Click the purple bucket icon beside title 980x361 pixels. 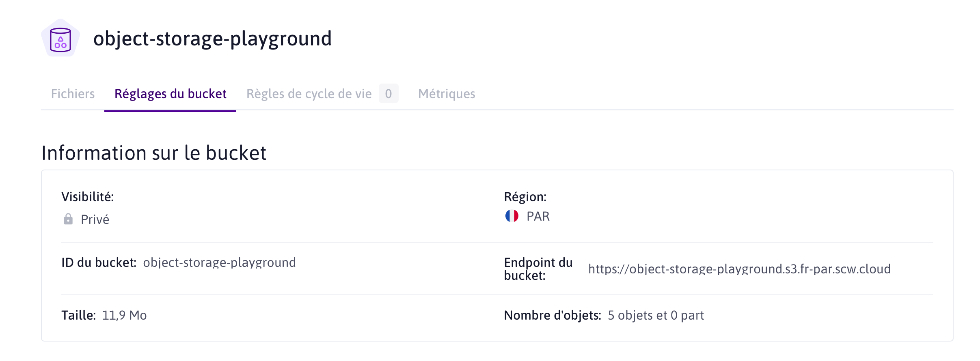pyautogui.click(x=60, y=38)
